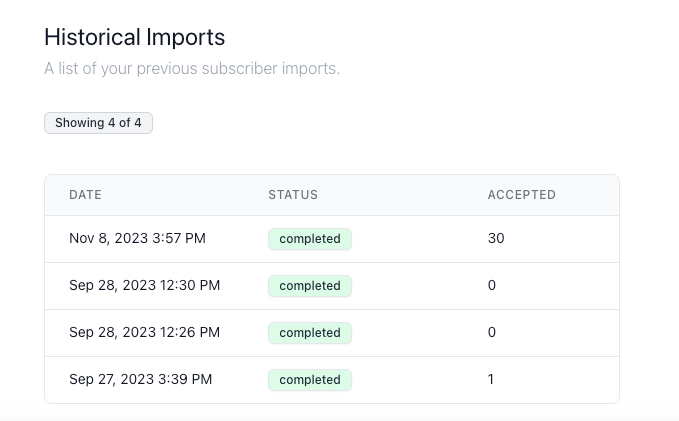Click the accepted count of 1

[x=491, y=380]
